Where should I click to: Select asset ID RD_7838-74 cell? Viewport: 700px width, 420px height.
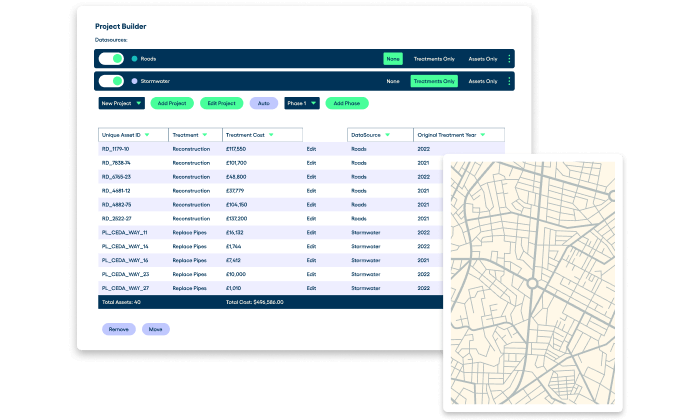(116, 163)
